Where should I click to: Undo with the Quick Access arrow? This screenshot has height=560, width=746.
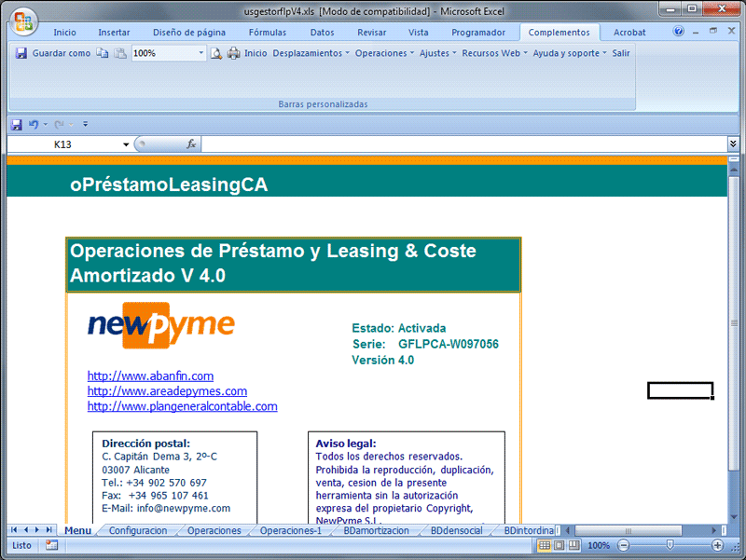pyautogui.click(x=34, y=125)
